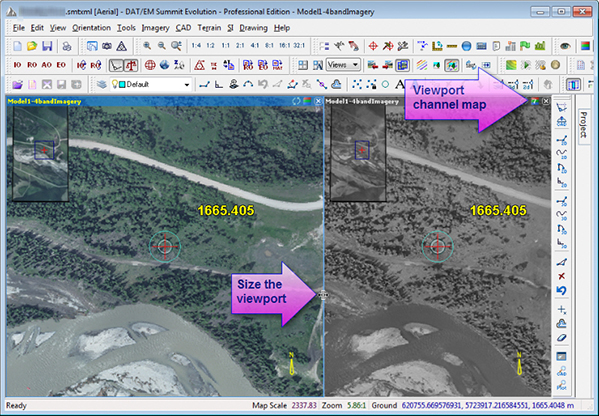Select the text 'A' drawing tool
This screenshot has width=599, height=416.
(x=399, y=84)
